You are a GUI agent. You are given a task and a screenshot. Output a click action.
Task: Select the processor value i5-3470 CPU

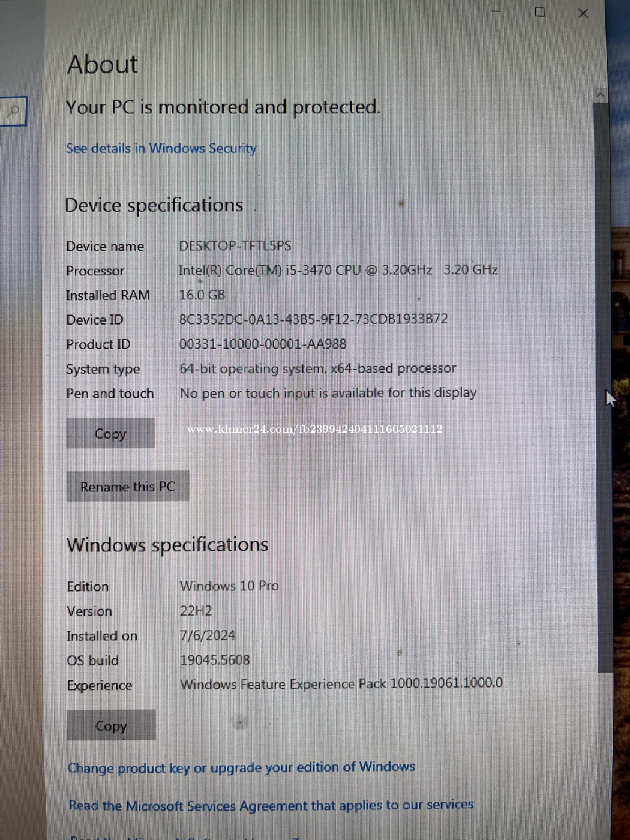point(338,270)
